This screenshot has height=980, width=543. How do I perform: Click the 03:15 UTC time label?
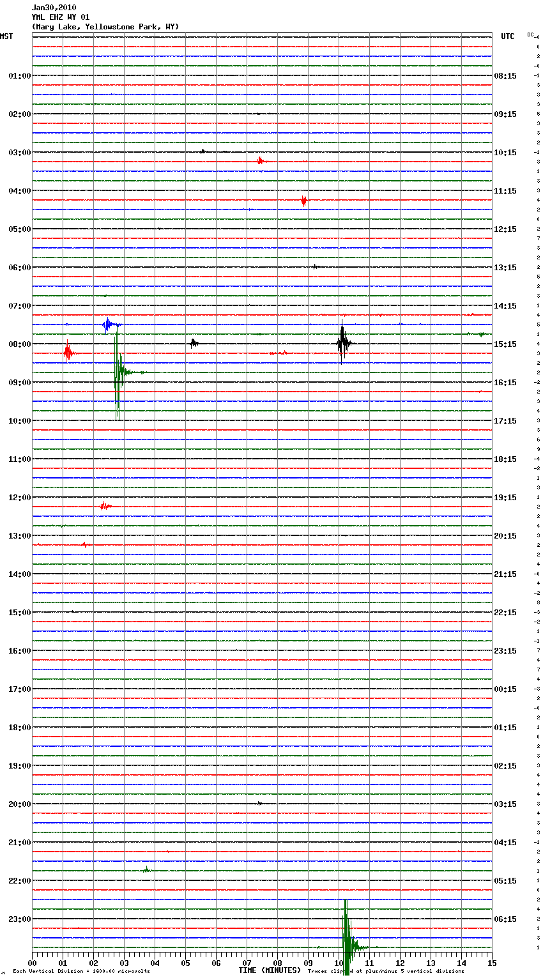click(505, 804)
